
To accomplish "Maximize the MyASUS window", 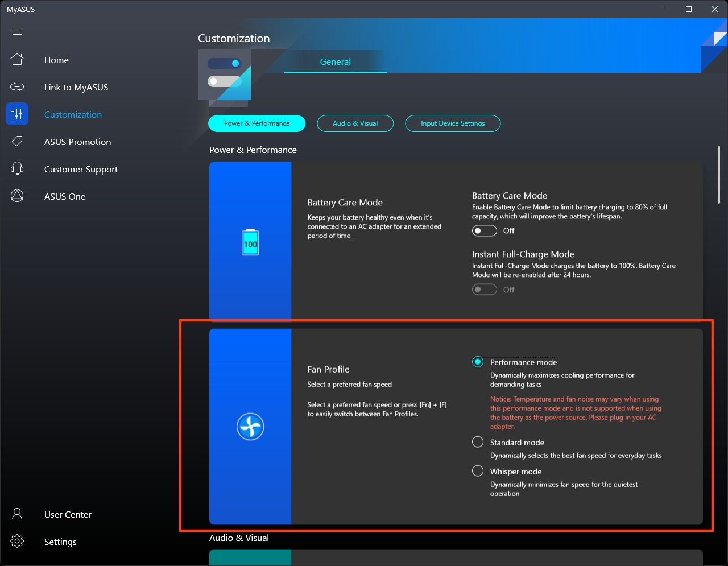I will pyautogui.click(x=689, y=9).
